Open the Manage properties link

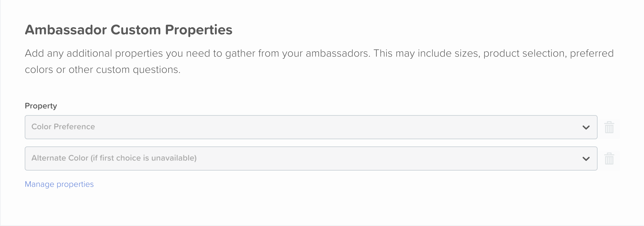coord(59,184)
